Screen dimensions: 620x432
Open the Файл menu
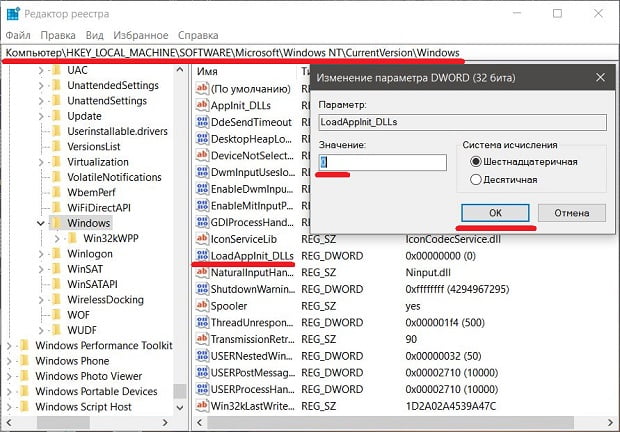tap(20, 34)
